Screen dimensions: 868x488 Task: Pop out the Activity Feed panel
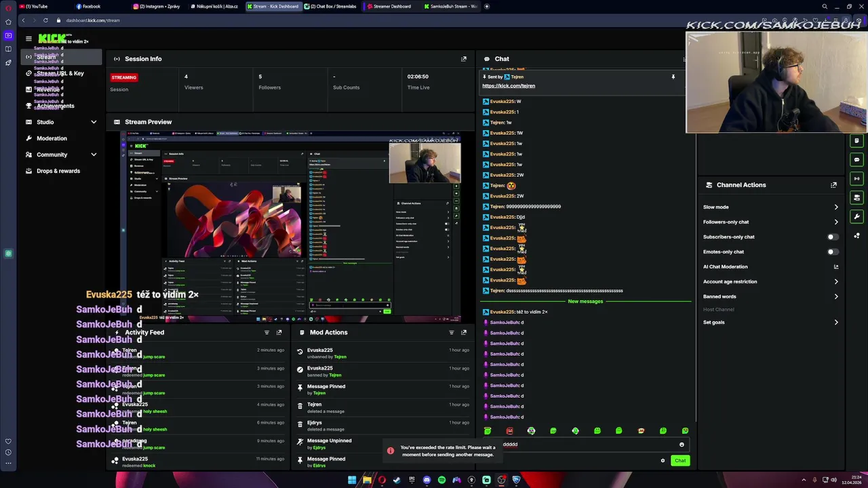279,333
